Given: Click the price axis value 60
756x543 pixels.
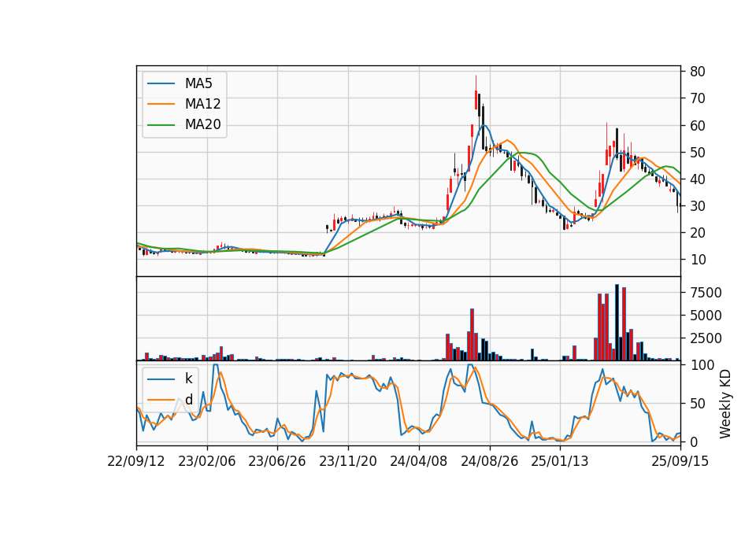Looking at the screenshot, I should coord(698,126).
